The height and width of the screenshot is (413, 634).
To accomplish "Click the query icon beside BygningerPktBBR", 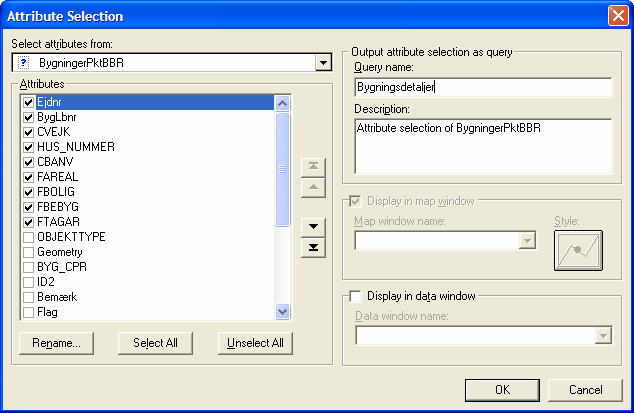I will click(24, 63).
